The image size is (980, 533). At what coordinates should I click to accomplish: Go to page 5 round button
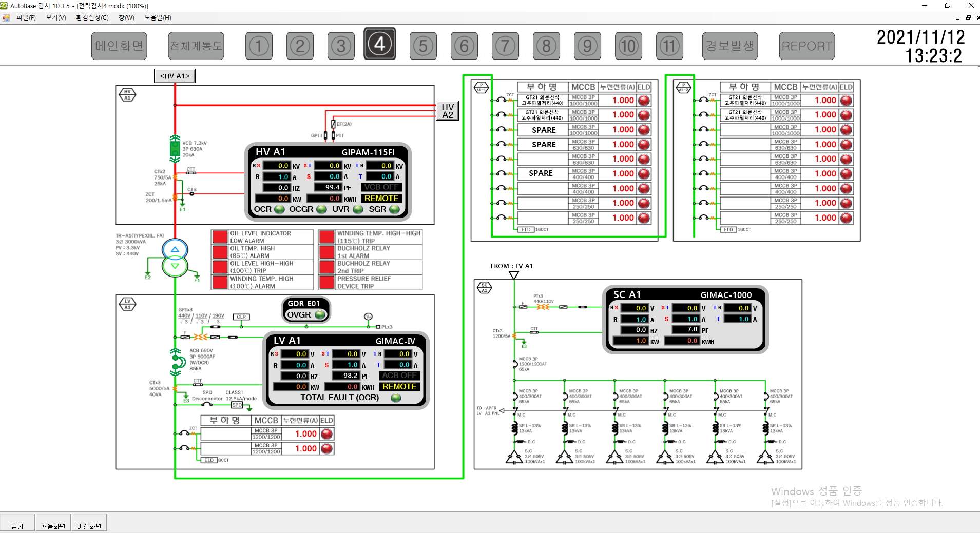click(423, 46)
